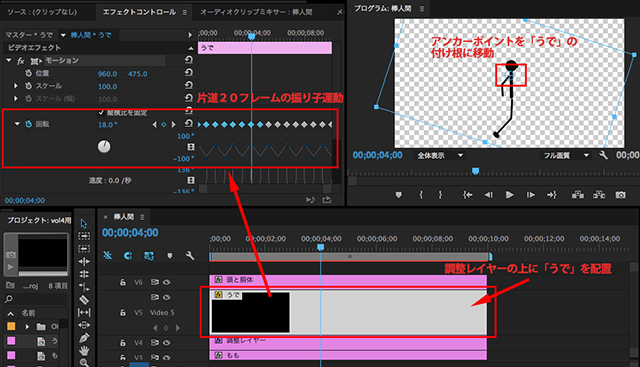This screenshot has width=640, height=367.
Task: Hide track V4 with eye icon
Action: click(x=166, y=343)
